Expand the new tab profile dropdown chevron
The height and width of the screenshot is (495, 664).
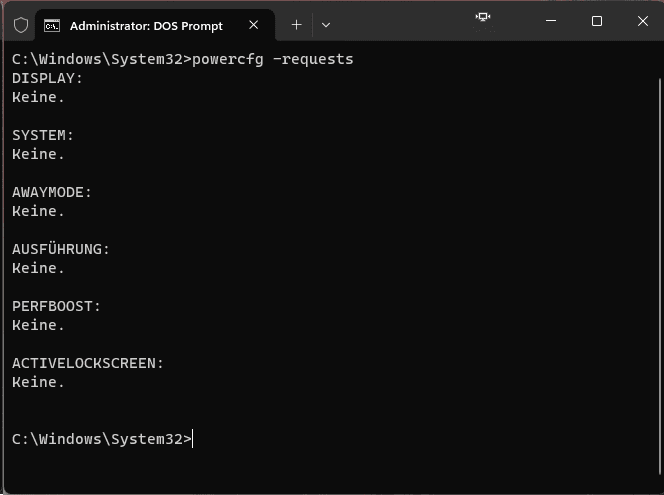click(326, 25)
